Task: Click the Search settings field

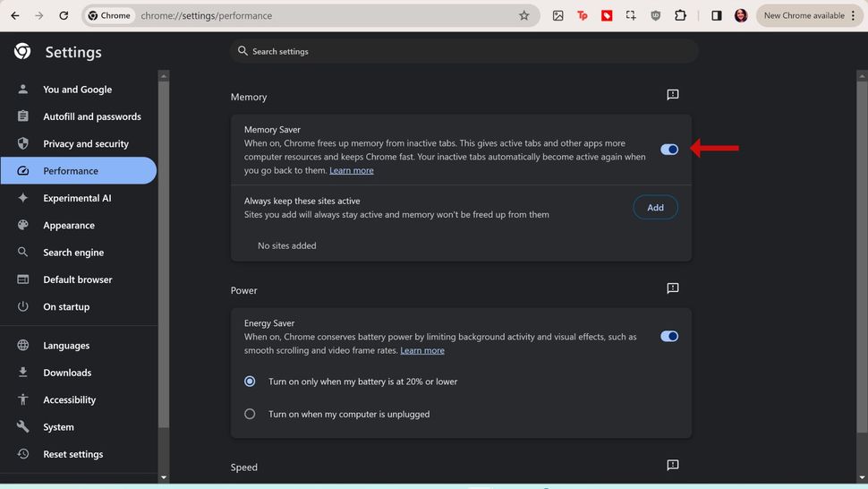Action: pyautogui.click(x=464, y=51)
